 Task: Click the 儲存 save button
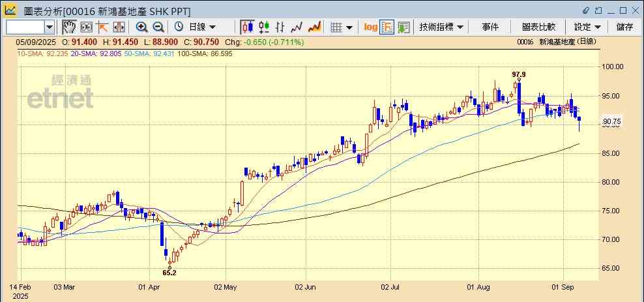click(624, 27)
